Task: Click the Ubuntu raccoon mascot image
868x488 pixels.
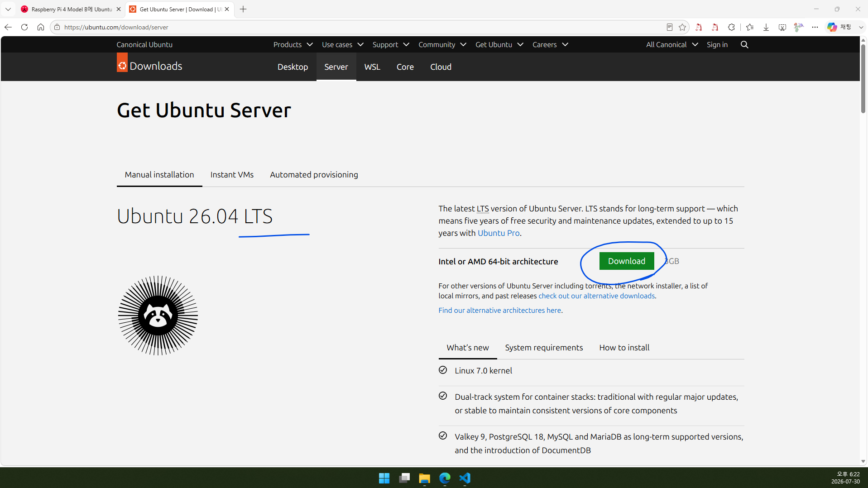Action: click(158, 316)
